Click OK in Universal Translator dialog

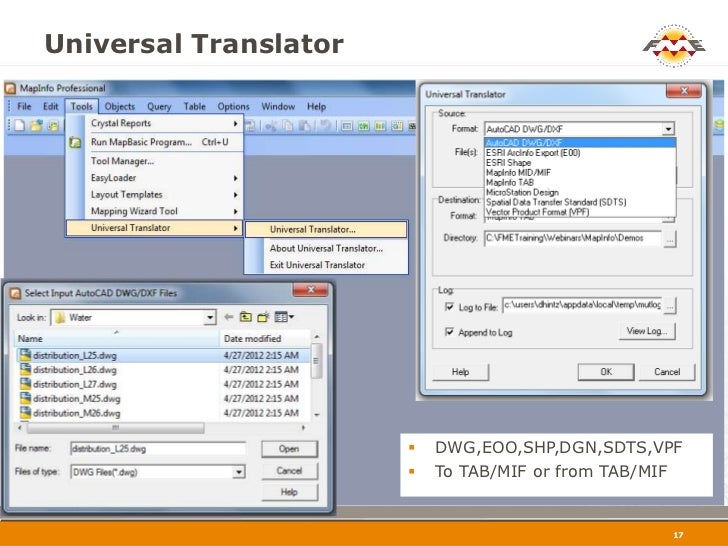pos(606,372)
